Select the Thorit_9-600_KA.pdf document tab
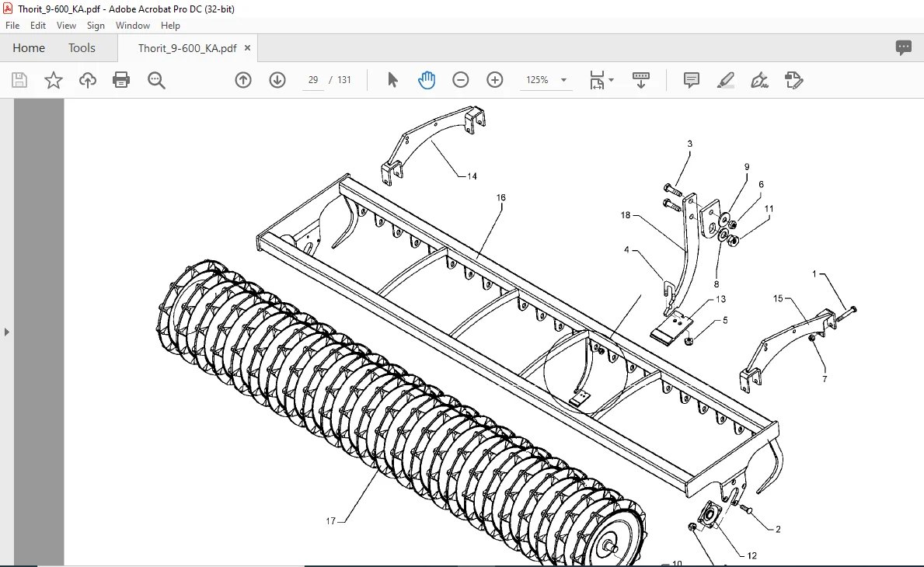The height and width of the screenshot is (567, 924). 187,48
